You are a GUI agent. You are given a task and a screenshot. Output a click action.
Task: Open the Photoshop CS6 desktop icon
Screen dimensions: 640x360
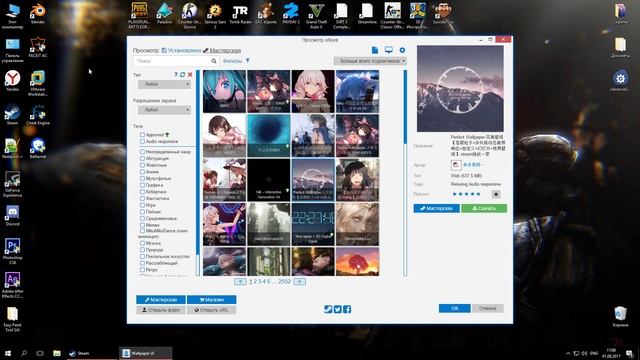[12, 251]
